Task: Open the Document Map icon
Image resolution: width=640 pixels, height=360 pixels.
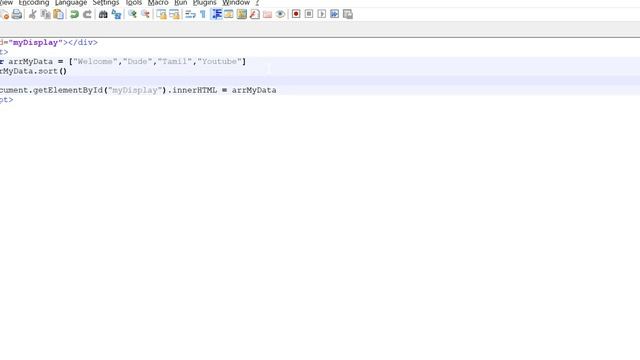Action: click(242, 14)
